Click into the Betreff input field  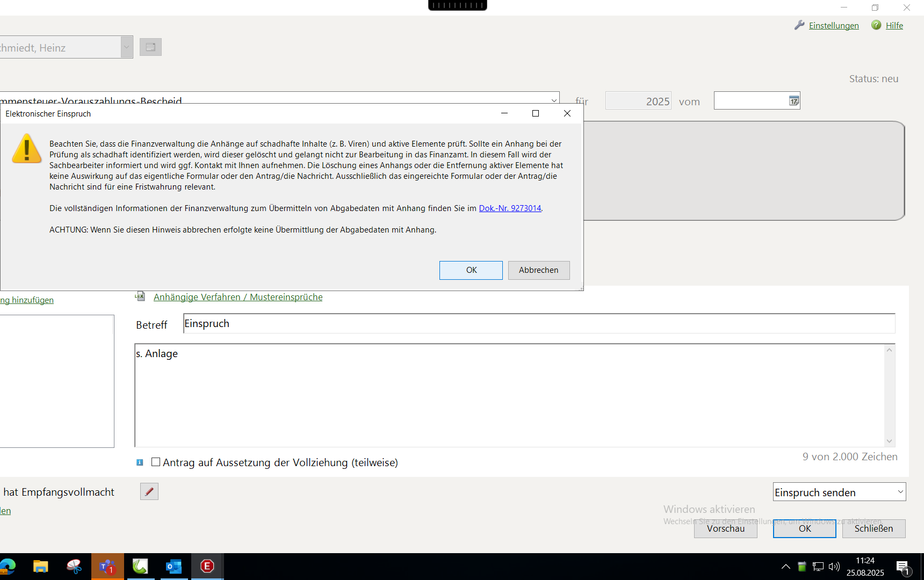537,324
